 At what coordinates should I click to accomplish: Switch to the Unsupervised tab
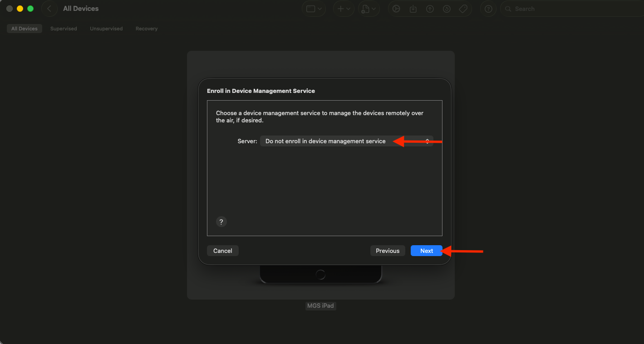(106, 29)
